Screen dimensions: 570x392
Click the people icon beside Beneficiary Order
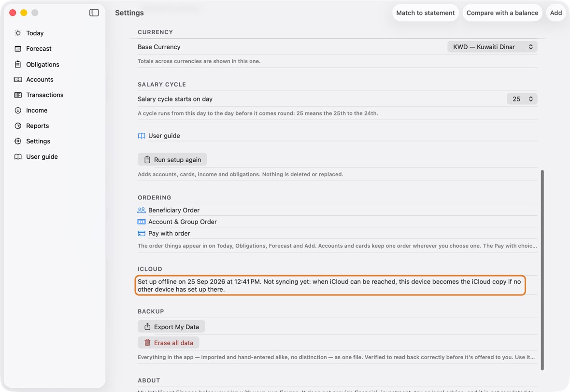click(142, 210)
